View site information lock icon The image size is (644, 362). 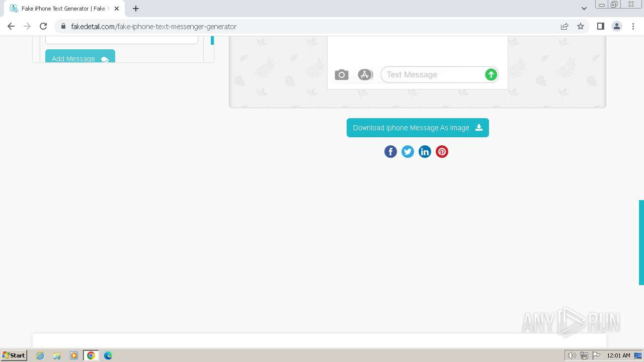click(63, 26)
